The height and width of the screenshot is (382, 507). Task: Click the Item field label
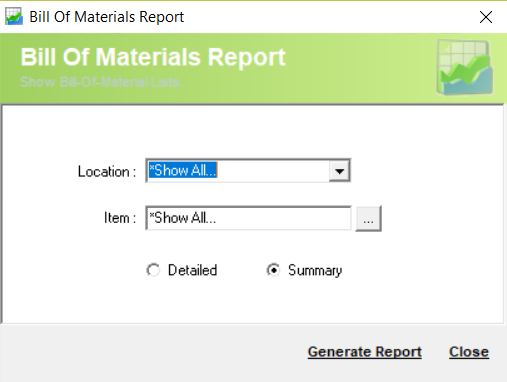(x=120, y=218)
